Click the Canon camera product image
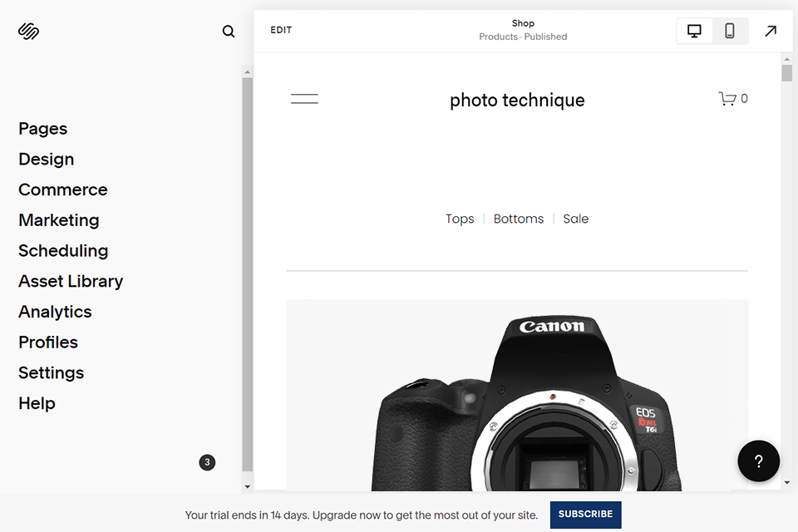Viewport: 798px width, 532px height. coord(517,395)
